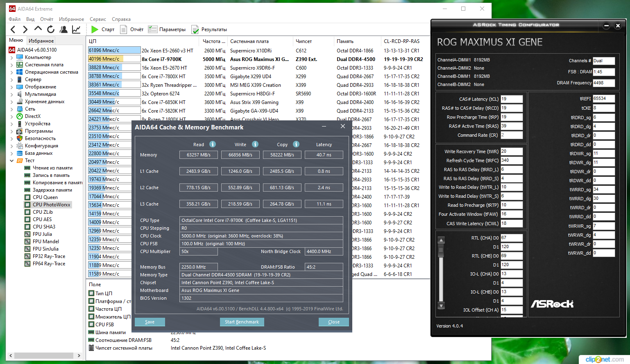
Task: Click the CAS# Latency (tCL) value field
Action: coord(512,99)
